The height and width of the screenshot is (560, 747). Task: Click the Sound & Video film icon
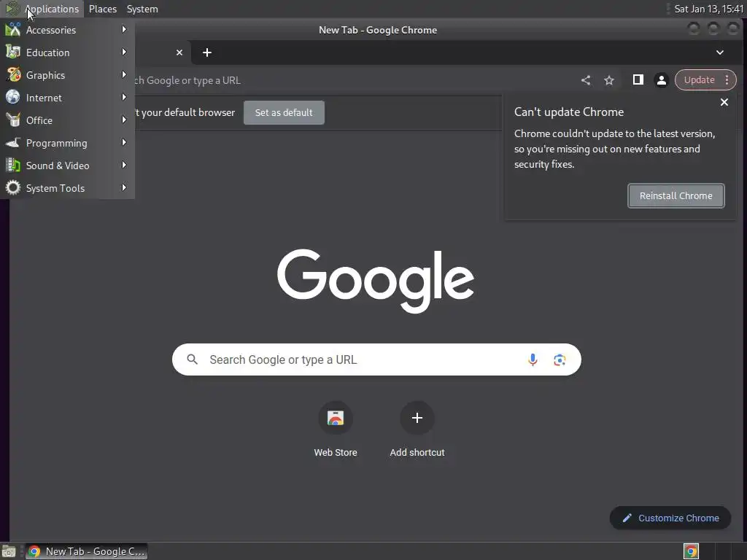(13, 166)
